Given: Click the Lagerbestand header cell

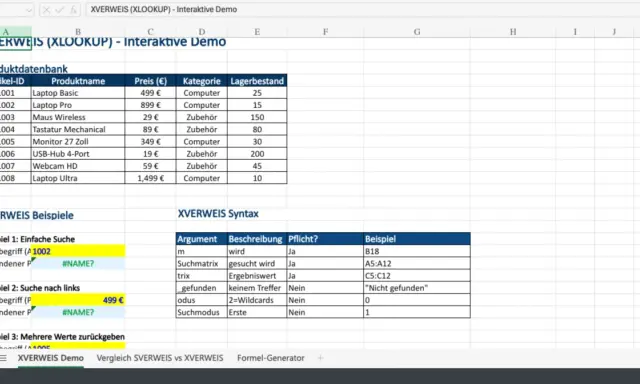Looking at the screenshot, I should click(x=257, y=81).
